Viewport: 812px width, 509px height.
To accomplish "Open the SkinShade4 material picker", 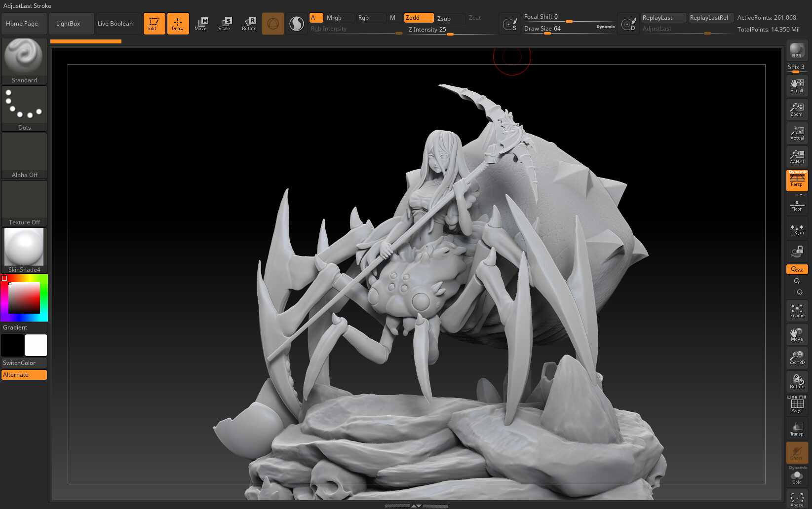I will coord(24,250).
